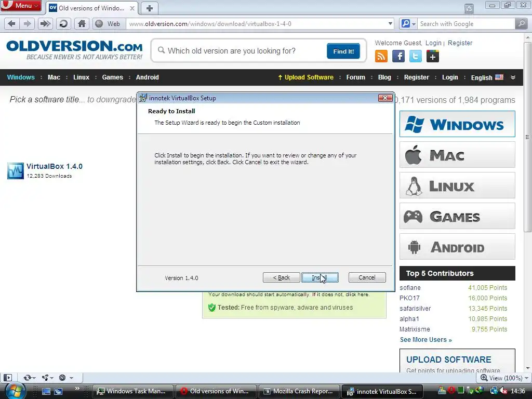Open the Google plus icon
The image size is (532, 399).
pyautogui.click(x=433, y=56)
